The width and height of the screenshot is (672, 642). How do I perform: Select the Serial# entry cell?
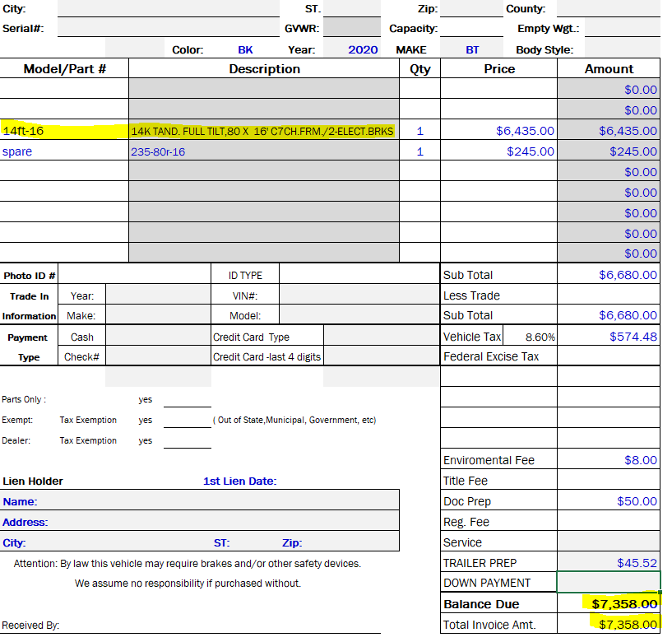click(x=169, y=28)
